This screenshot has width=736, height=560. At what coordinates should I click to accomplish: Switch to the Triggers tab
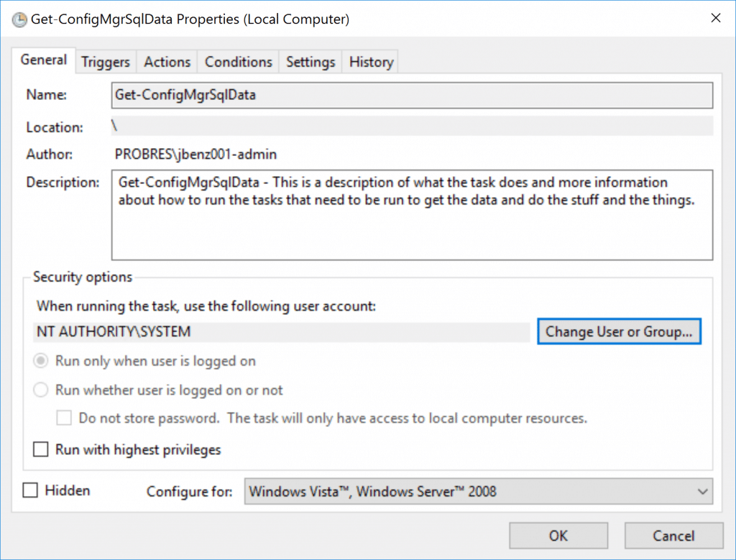[x=105, y=61]
